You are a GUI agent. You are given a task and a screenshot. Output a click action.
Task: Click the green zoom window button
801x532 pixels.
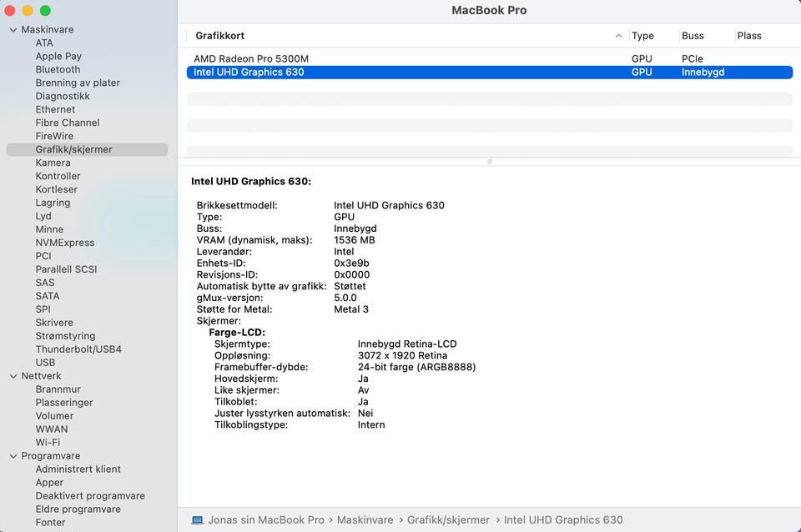45,11
